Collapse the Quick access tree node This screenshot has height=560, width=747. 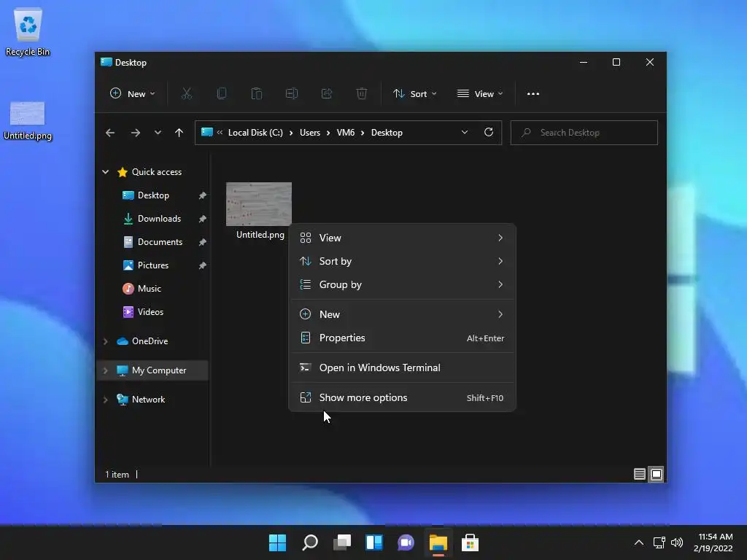105,172
